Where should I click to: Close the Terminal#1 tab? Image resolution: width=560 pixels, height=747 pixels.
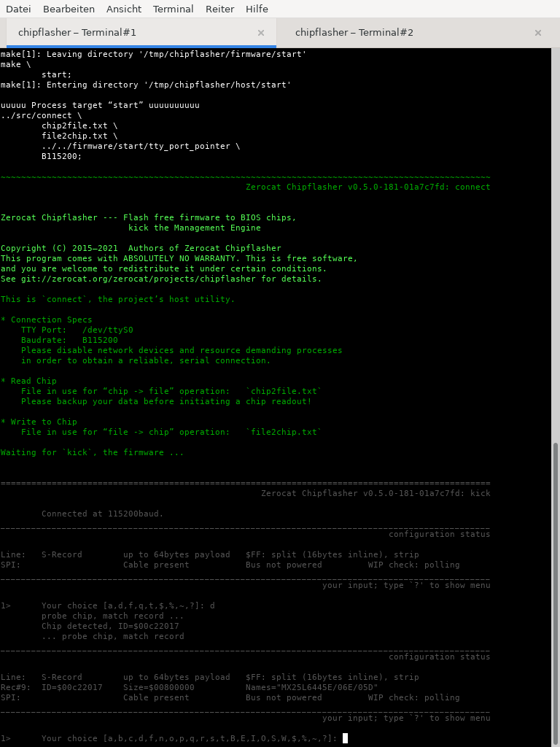click(x=261, y=33)
